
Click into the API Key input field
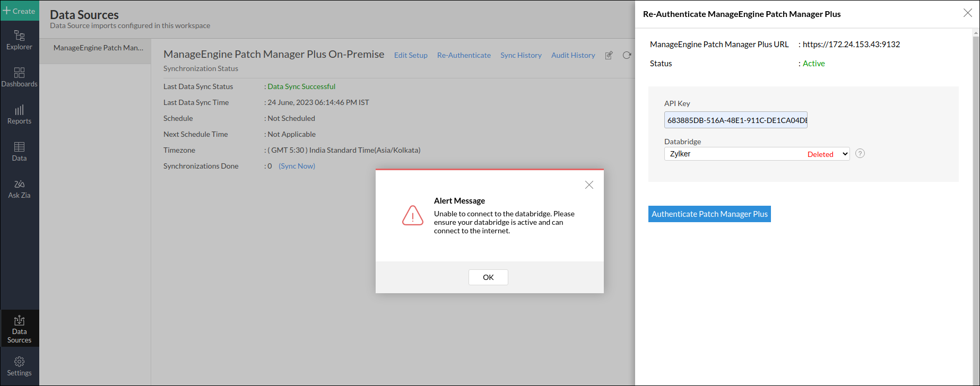pyautogui.click(x=735, y=120)
